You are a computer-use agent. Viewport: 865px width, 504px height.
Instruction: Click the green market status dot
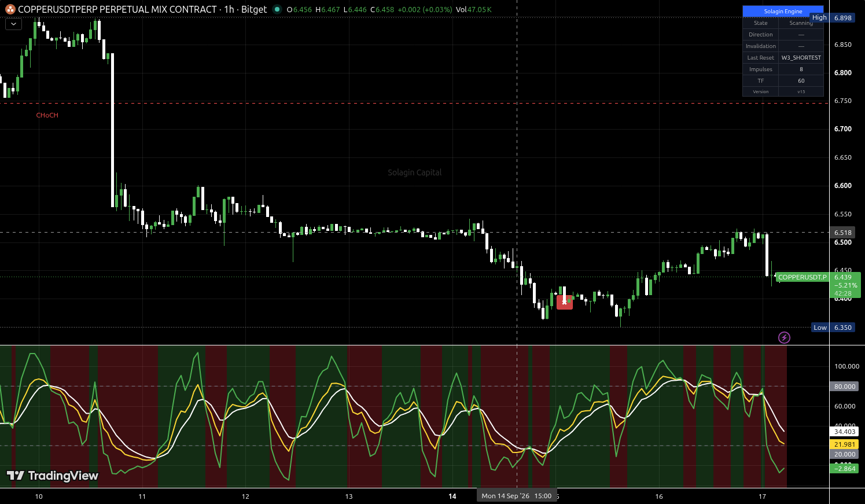[x=277, y=9]
